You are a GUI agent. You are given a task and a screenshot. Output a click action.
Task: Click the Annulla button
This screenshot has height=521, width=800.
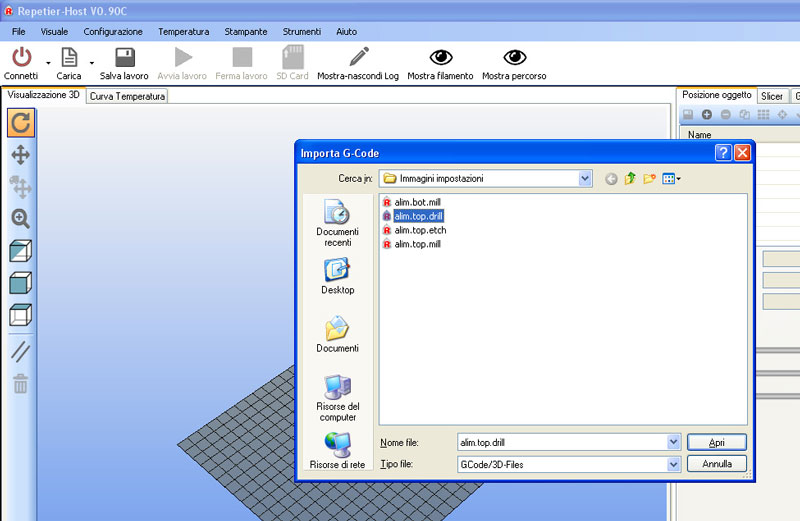tap(717, 464)
